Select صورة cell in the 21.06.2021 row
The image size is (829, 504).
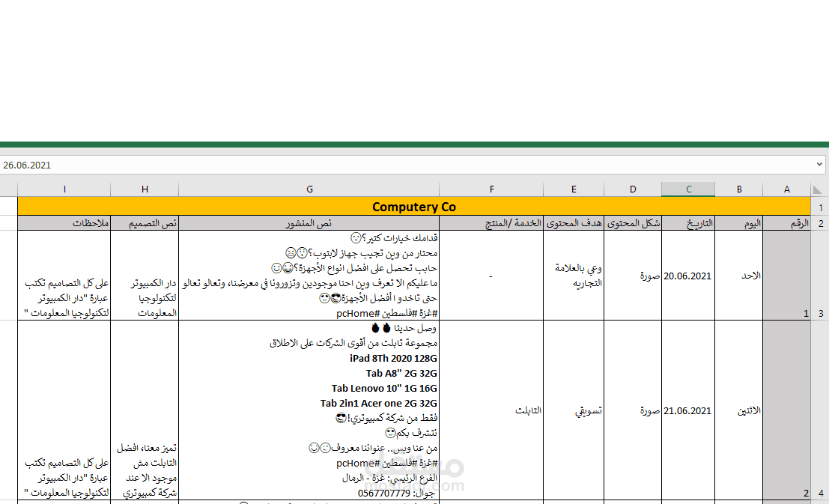tap(633, 410)
